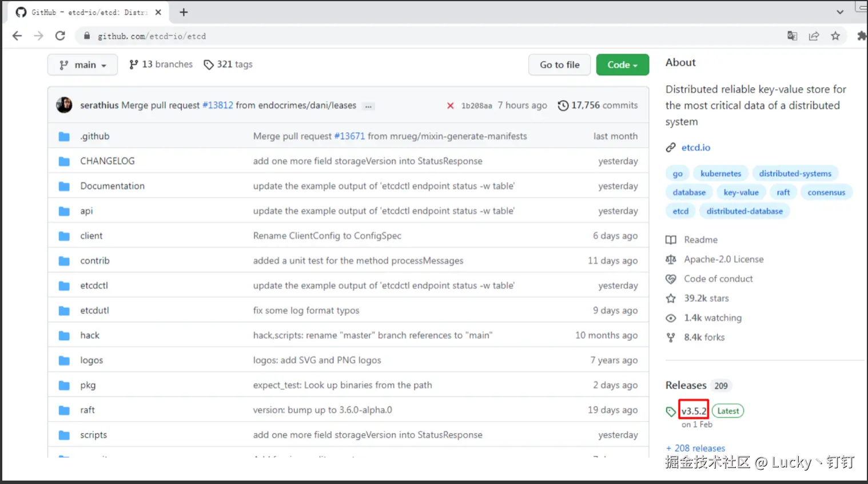868x484 pixels.
Task: Open the extensions puzzle icon
Action: pos(862,36)
